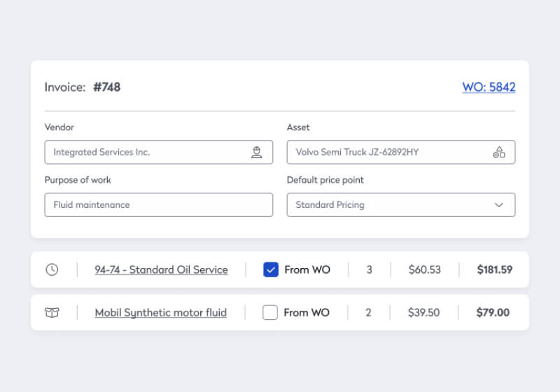Select quantity 2 in motor fluid row
This screenshot has width=560, height=392.
(x=368, y=313)
